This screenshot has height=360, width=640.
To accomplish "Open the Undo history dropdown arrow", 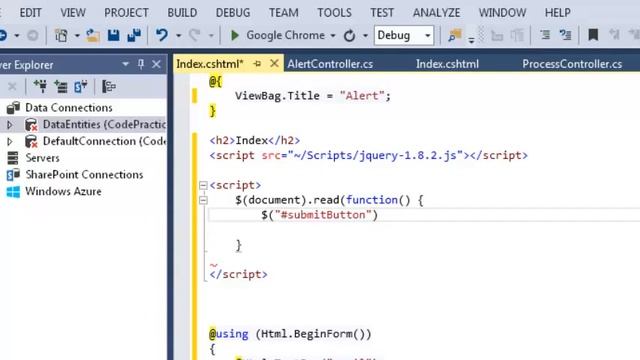I will pyautogui.click(x=178, y=36).
